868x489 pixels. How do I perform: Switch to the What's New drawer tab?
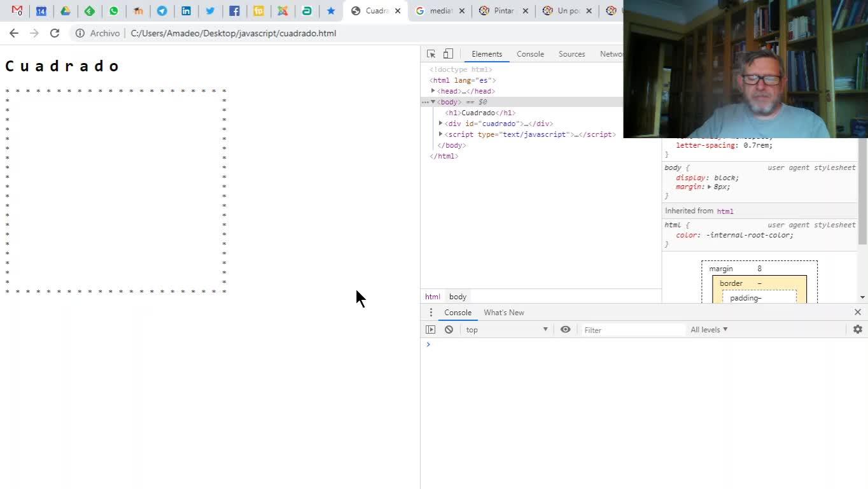point(503,313)
